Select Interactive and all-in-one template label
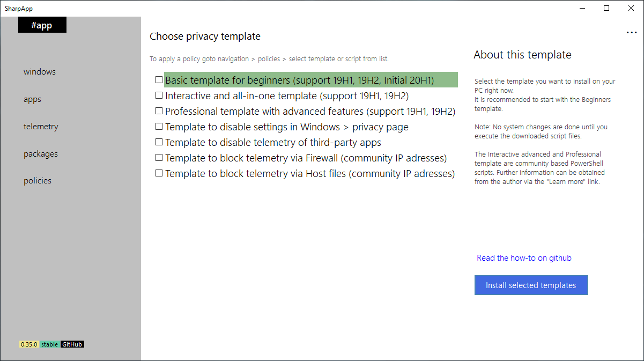 pyautogui.click(x=287, y=96)
